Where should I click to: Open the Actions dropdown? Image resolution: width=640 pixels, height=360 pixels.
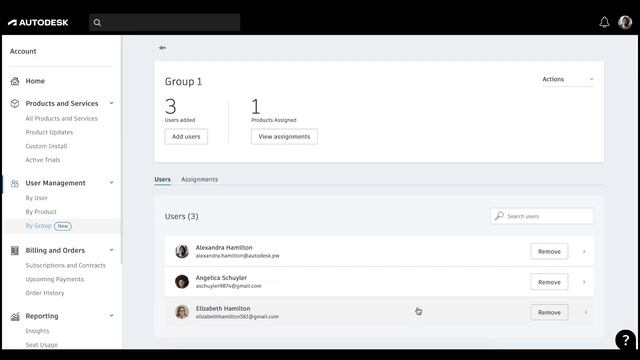(567, 79)
